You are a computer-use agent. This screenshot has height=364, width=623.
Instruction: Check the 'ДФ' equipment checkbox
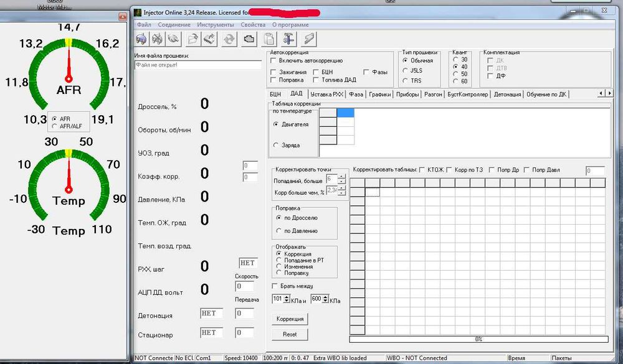[x=490, y=76]
